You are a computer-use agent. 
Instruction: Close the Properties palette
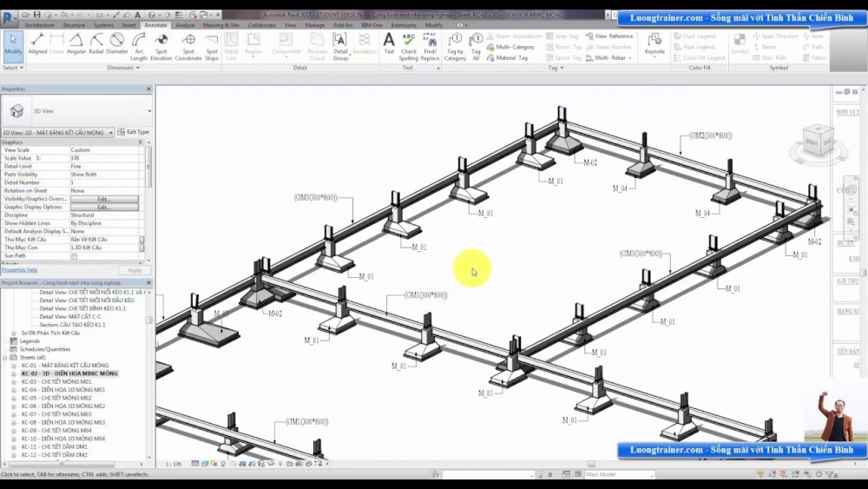tap(148, 89)
